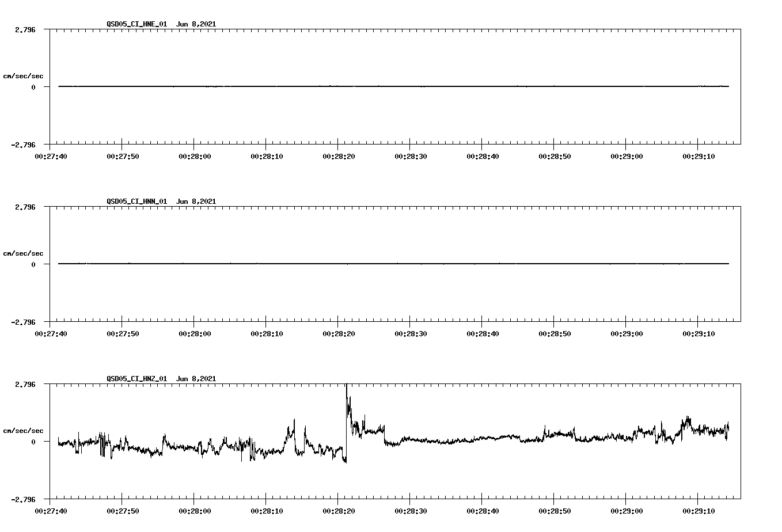Click the 0 axis value on HNE plot
The width and height of the screenshot is (782, 532).
click(x=33, y=87)
